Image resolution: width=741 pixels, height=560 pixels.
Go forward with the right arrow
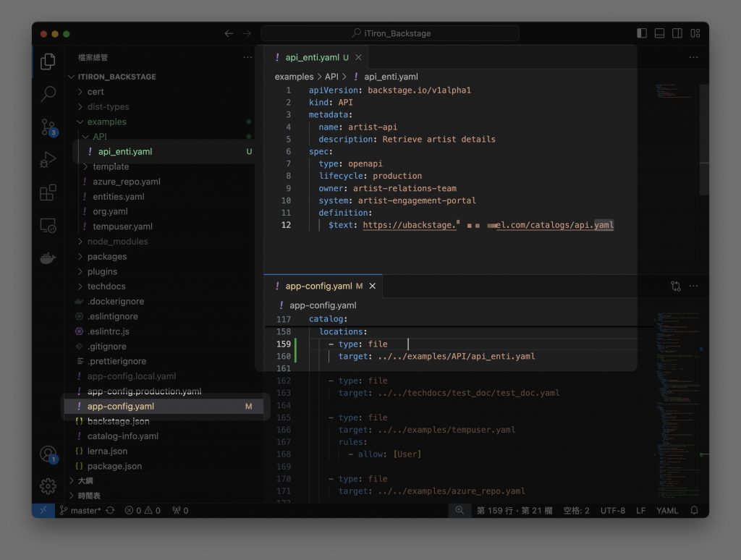[247, 33]
